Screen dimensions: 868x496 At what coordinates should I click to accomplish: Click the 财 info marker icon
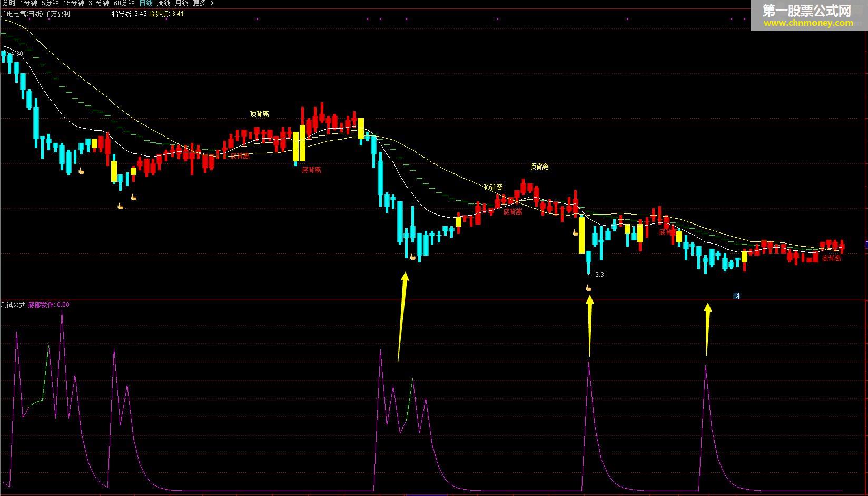[x=736, y=296]
